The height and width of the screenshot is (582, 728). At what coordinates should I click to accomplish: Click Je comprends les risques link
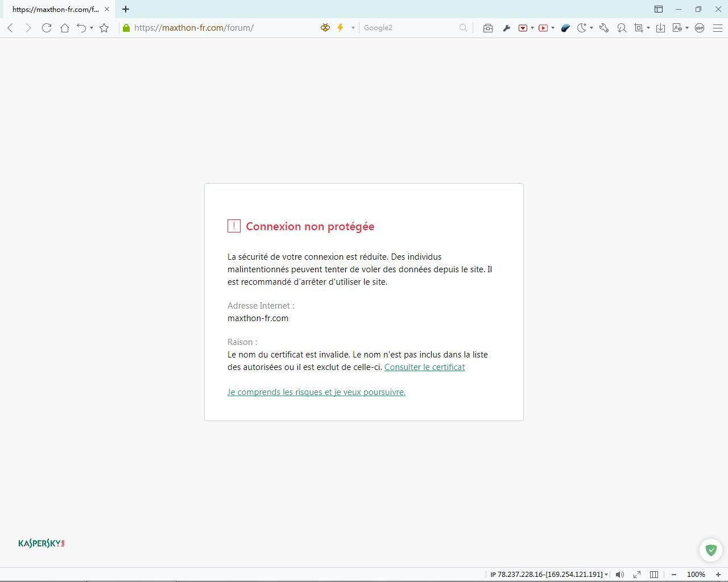coord(316,392)
